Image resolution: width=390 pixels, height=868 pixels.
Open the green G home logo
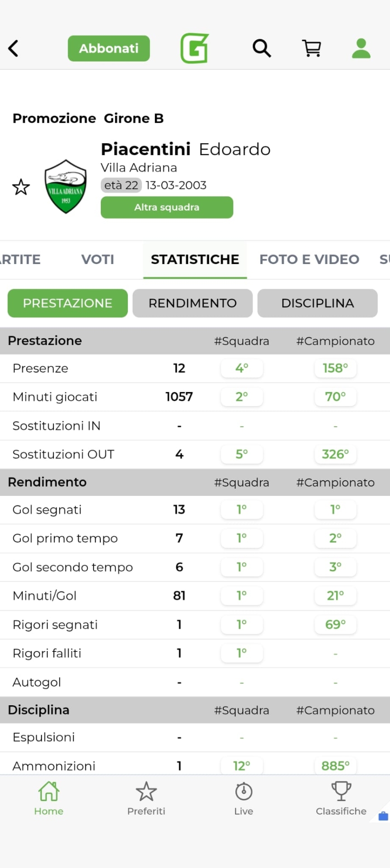pyautogui.click(x=194, y=48)
